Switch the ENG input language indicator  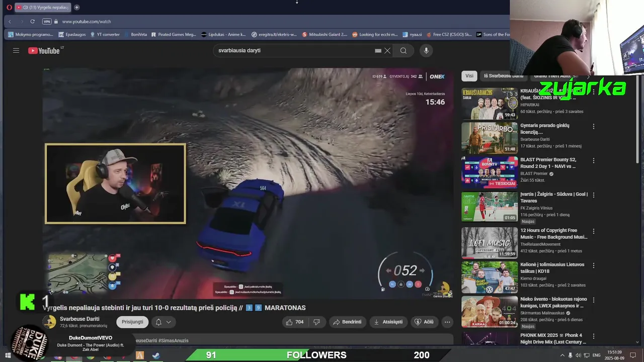(x=596, y=355)
